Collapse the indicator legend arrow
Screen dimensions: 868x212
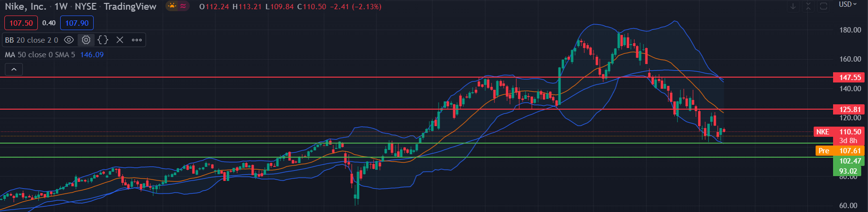click(x=14, y=70)
